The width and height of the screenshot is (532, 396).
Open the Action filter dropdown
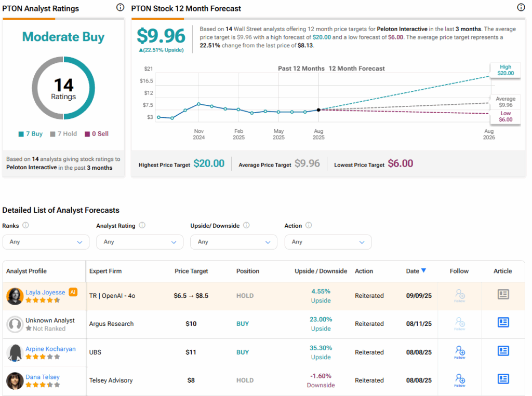tap(328, 242)
